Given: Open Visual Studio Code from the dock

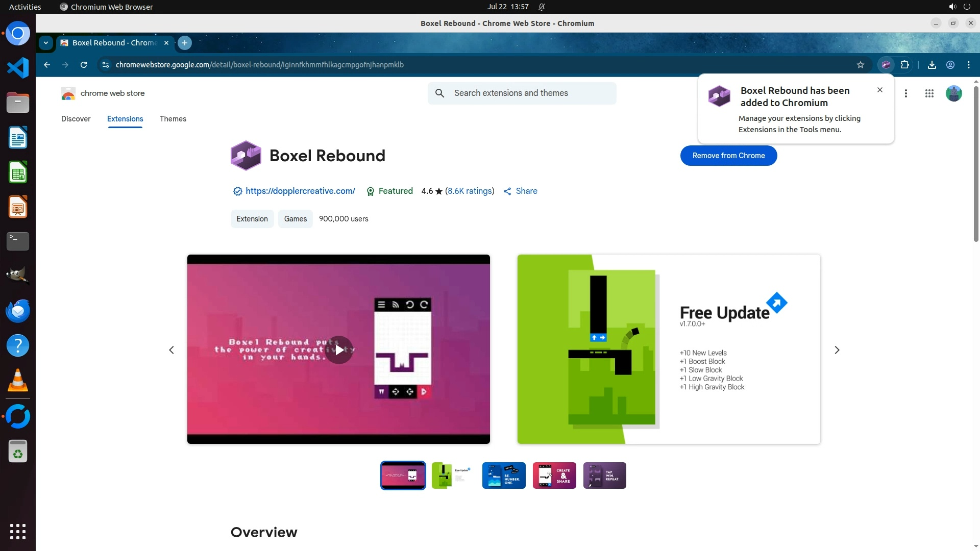Looking at the screenshot, I should pyautogui.click(x=18, y=68).
